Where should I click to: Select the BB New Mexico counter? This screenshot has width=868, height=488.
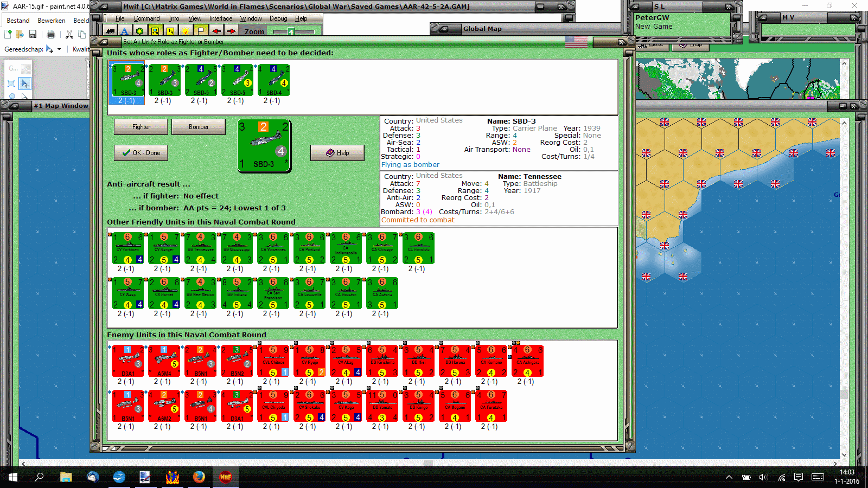coord(200,293)
